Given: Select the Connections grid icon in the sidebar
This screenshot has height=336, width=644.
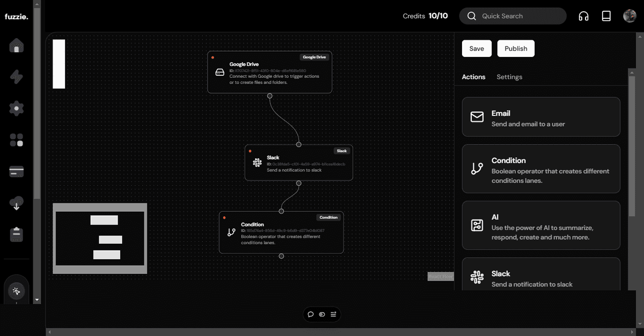Looking at the screenshot, I should click(x=16, y=140).
